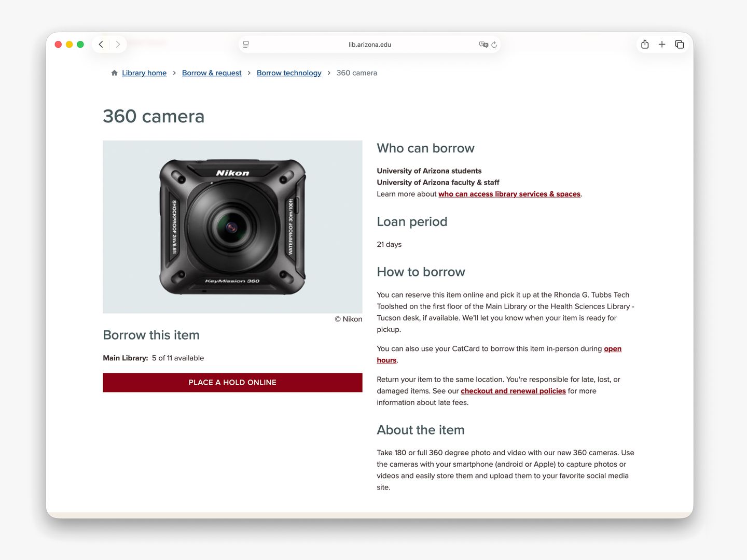Click PLACE A HOLD ONLINE
Screen dimensions: 747x560
(232, 382)
